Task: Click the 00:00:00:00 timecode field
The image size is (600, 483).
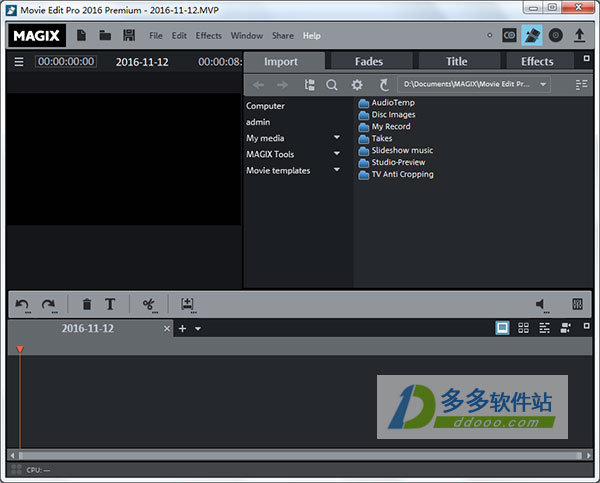Action: click(66, 62)
